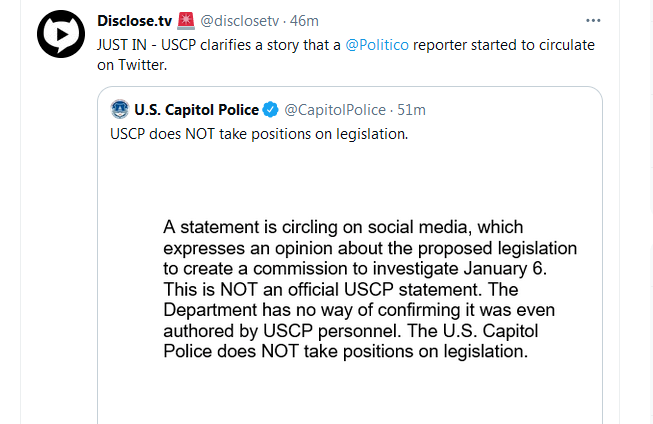Screen dimensions: 653x424
Task: Open the @CapitolPolice handle
Action: pos(335,110)
